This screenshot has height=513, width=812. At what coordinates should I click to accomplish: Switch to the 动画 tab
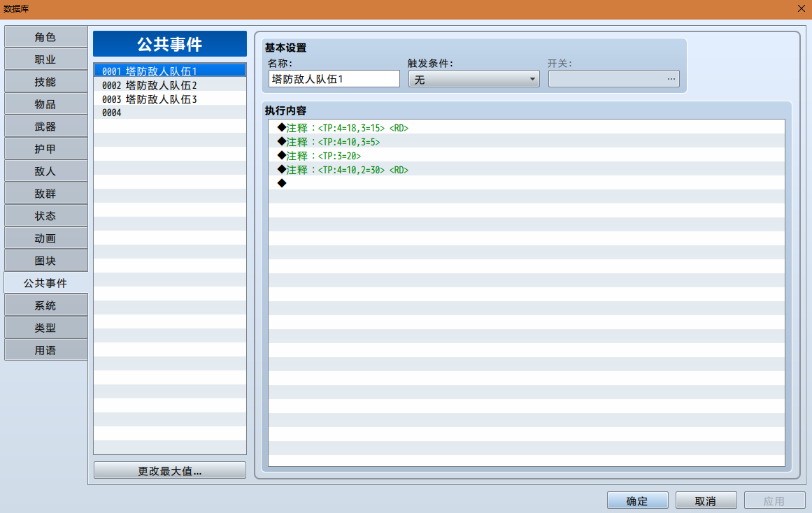[45, 238]
